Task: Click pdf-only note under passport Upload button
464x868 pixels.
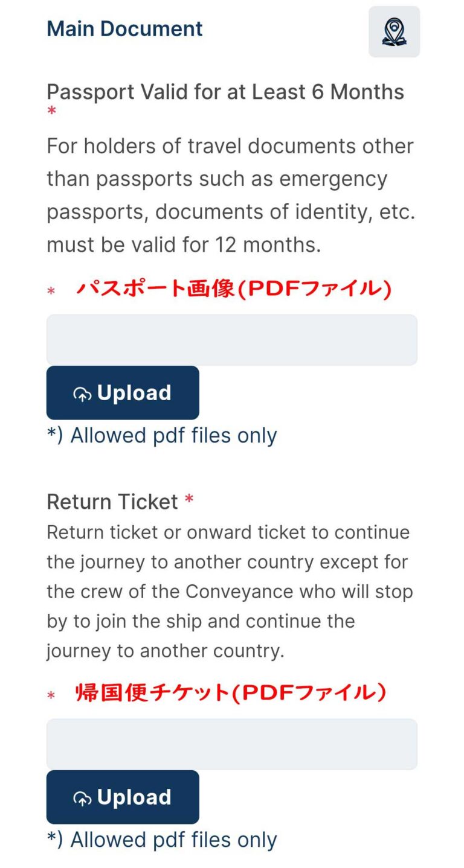Action: (162, 435)
